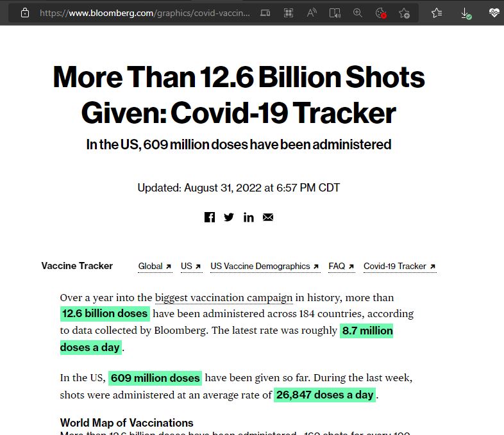This screenshot has width=504, height=435.
Task: Open the FAQ link
Action: pos(341,266)
